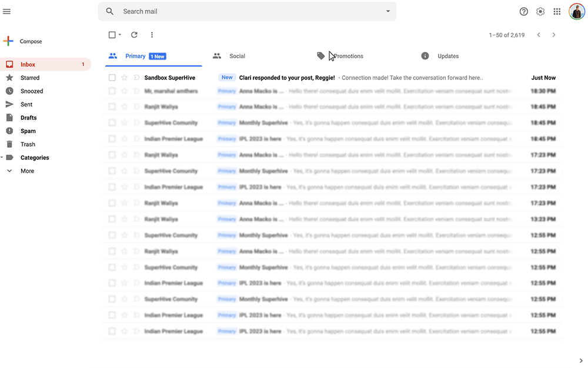The image size is (588, 368).
Task: Click the 'Just Now' timestamp
Action: pyautogui.click(x=543, y=78)
